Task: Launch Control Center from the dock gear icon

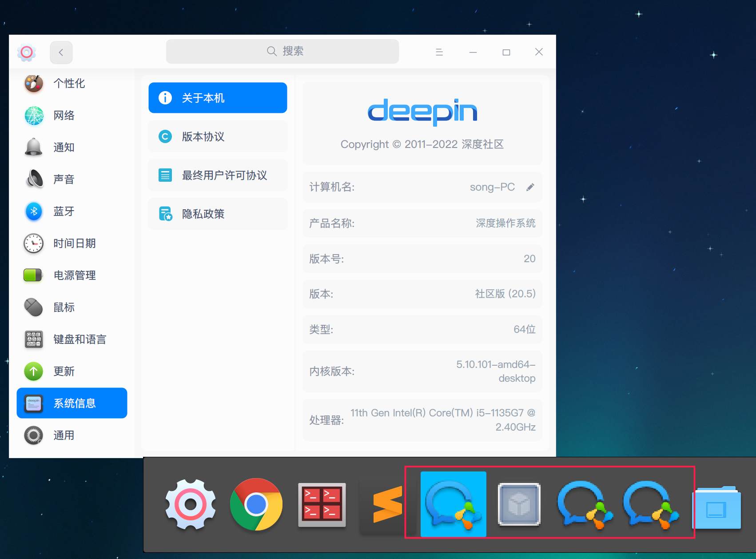Action: tap(191, 504)
